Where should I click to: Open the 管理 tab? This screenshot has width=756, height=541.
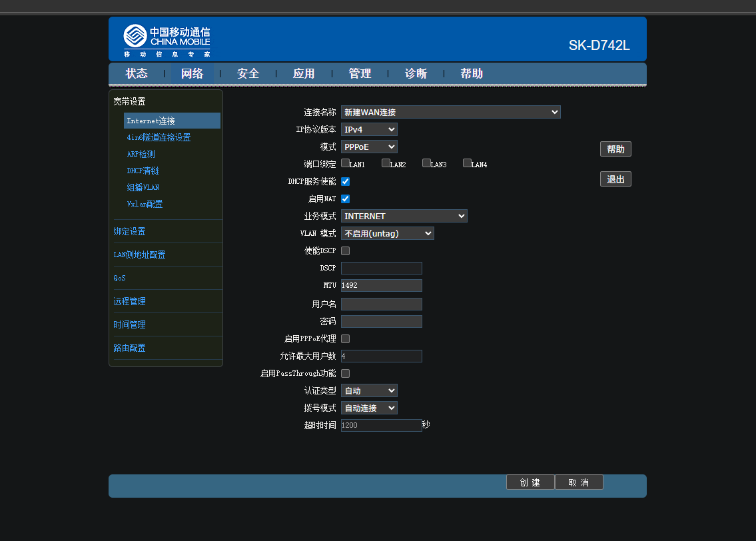pos(360,74)
